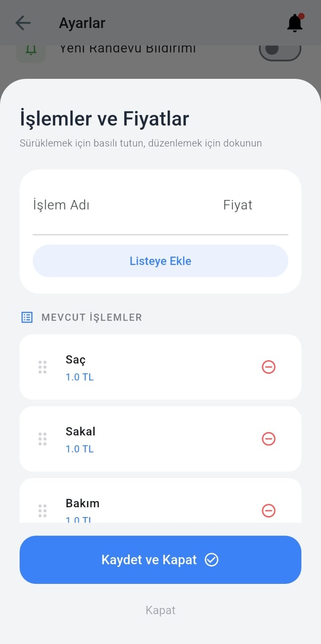
Task: Focus the Fiyat price field
Action: pos(254,205)
